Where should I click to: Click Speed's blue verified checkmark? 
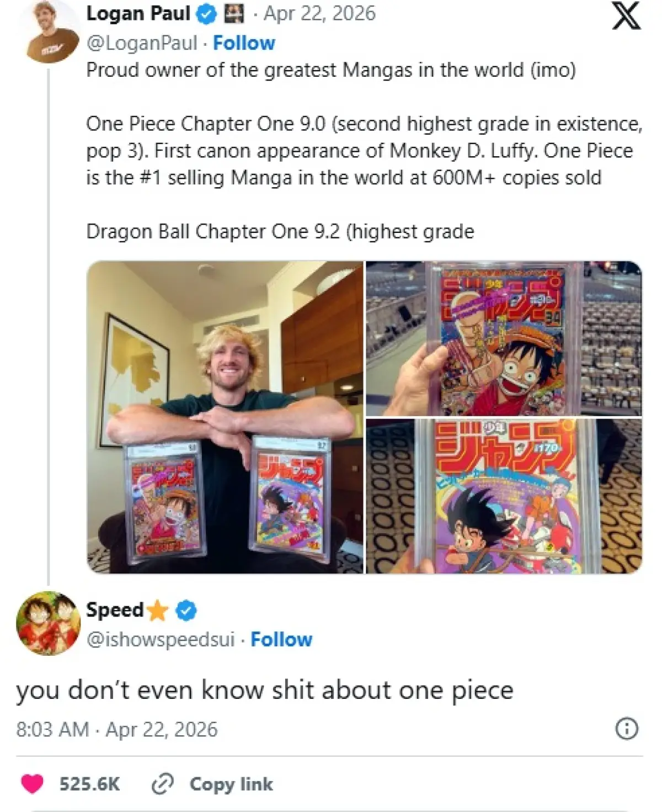point(186,610)
